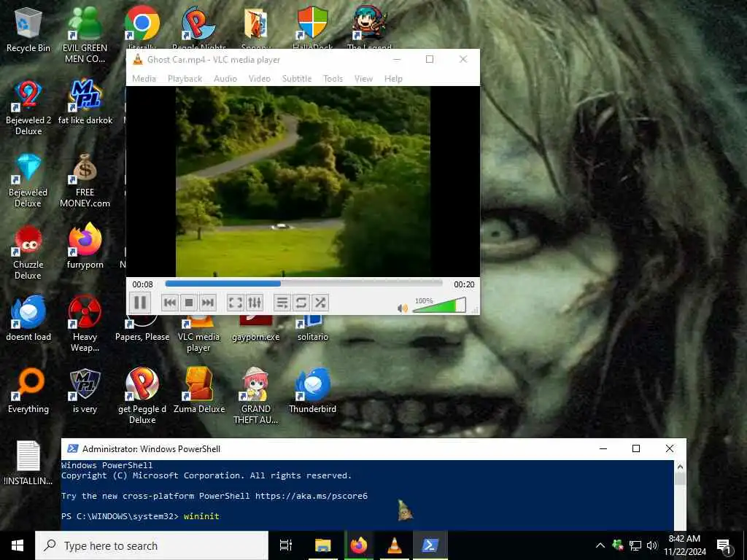Open VLC Tools menu
The width and height of the screenshot is (747, 560).
pyautogui.click(x=333, y=79)
